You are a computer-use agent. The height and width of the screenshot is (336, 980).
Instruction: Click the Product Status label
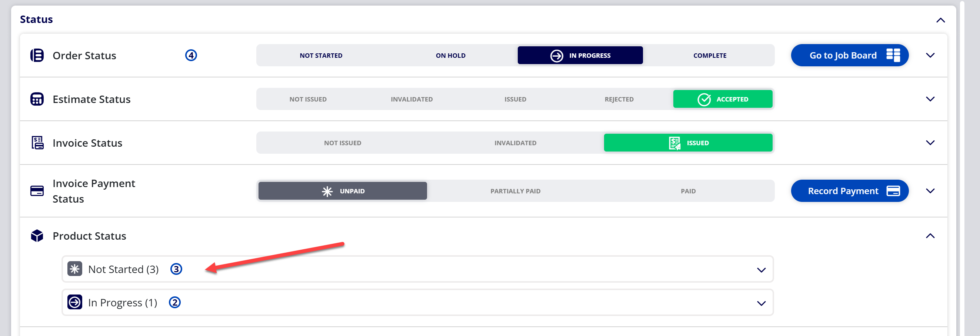(89, 236)
